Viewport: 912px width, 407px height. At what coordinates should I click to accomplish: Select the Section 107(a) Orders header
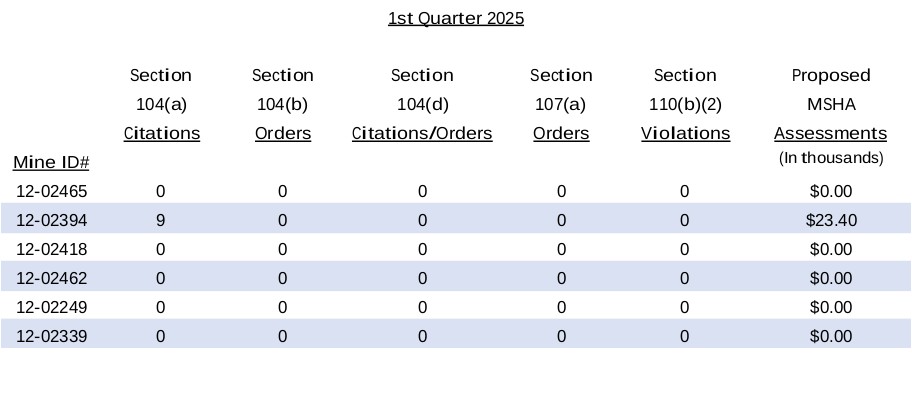[x=561, y=104]
